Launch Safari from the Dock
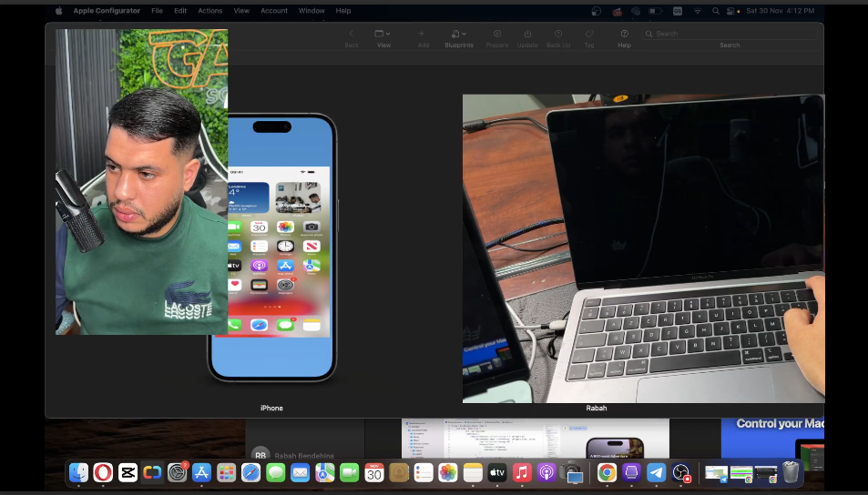868x495 pixels. click(x=250, y=472)
